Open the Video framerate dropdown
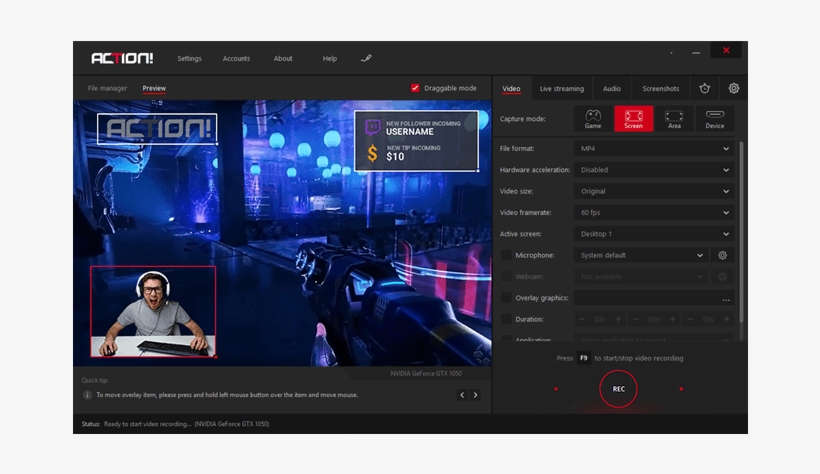 [x=655, y=213]
